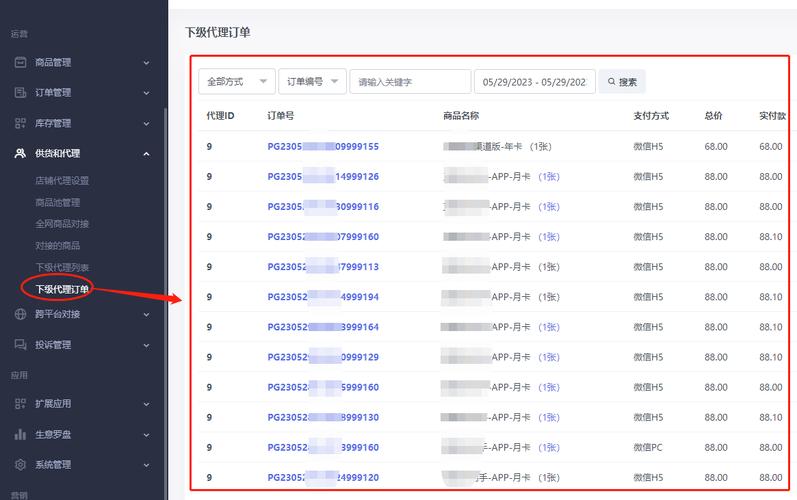Open 店铺代理设置 submenu item
This screenshot has height=500, width=797.
(62, 180)
